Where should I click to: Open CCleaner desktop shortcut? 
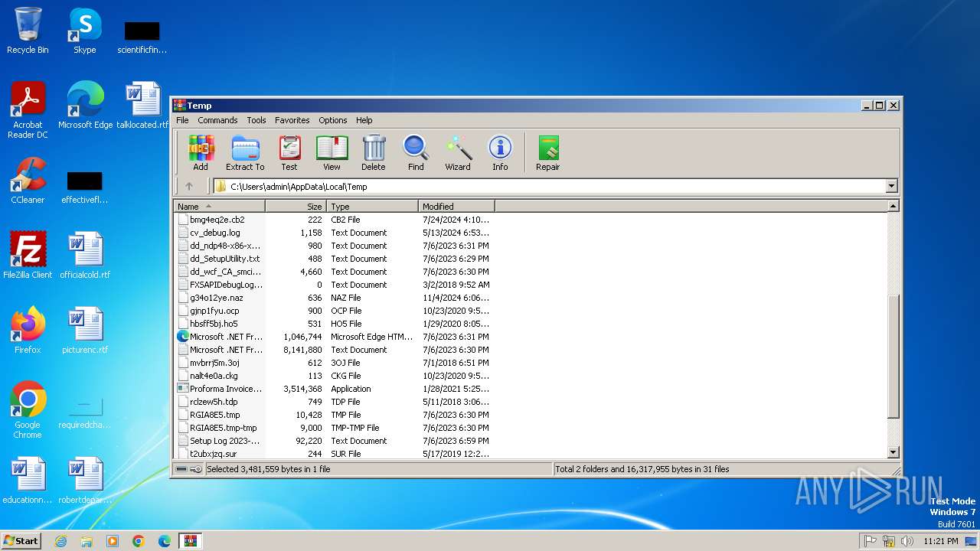point(28,181)
